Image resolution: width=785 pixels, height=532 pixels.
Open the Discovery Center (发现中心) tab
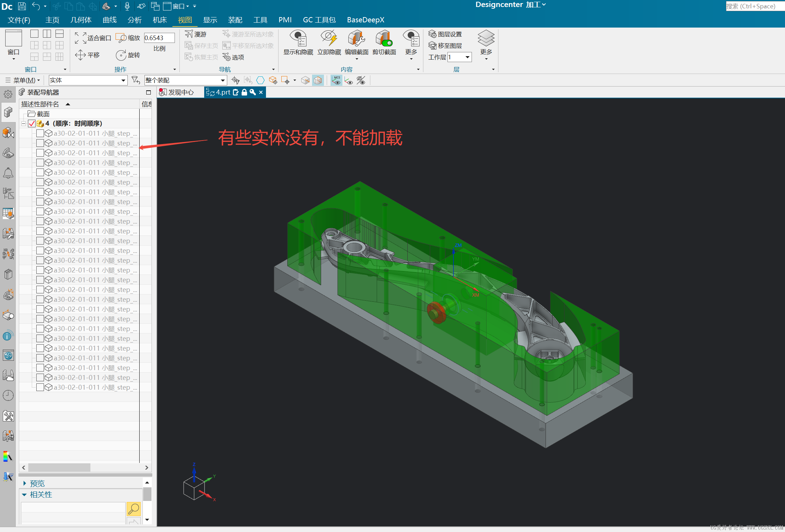coord(177,92)
